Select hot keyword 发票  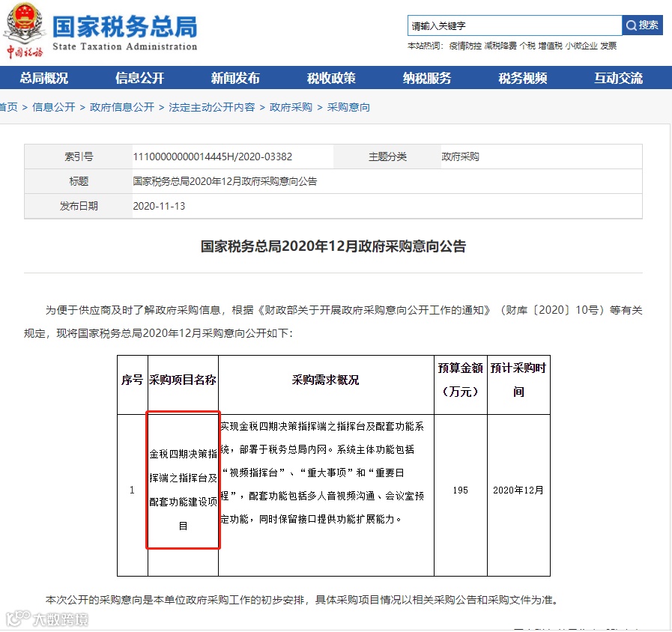click(608, 46)
